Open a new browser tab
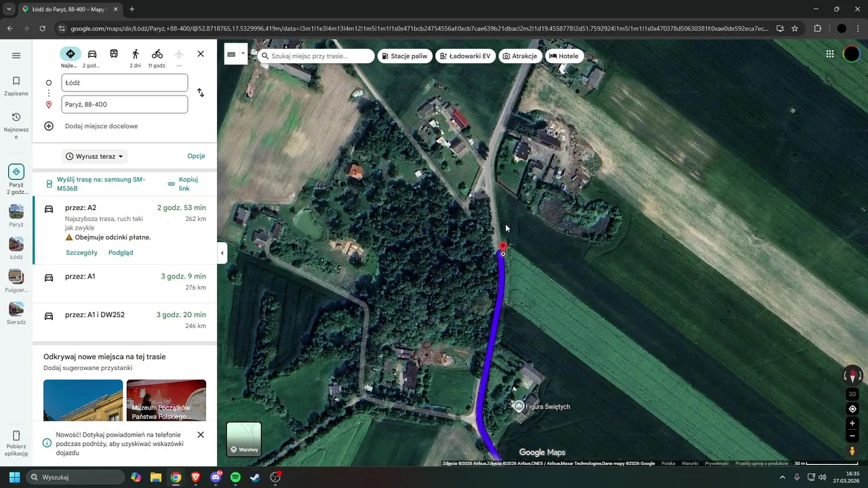This screenshot has height=488, width=868. pos(132,9)
